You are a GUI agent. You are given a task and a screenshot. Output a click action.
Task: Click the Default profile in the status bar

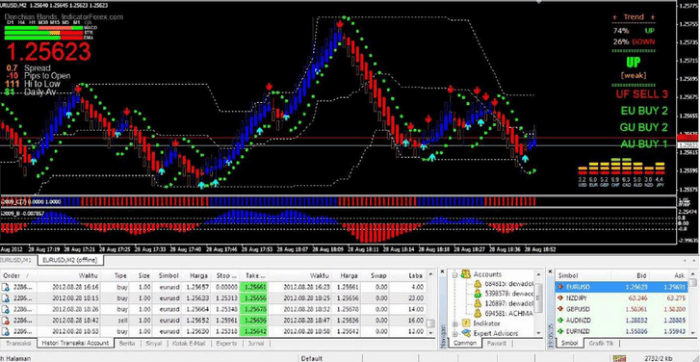tap(311, 358)
